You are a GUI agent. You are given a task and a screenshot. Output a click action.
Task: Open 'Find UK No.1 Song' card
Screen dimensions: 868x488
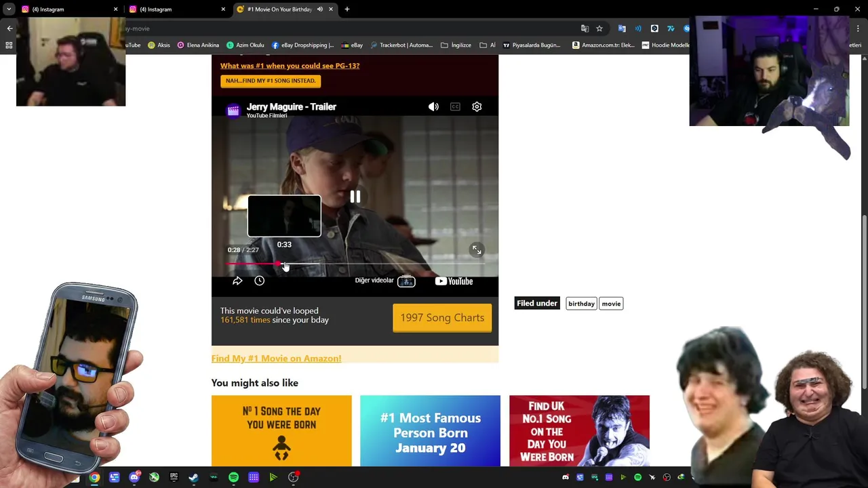click(579, 431)
